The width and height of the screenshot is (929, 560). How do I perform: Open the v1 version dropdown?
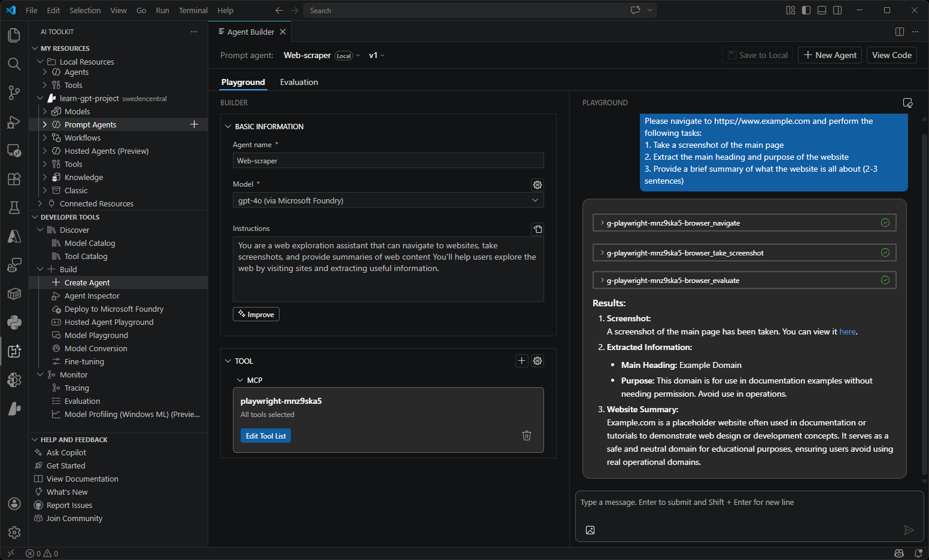click(377, 55)
